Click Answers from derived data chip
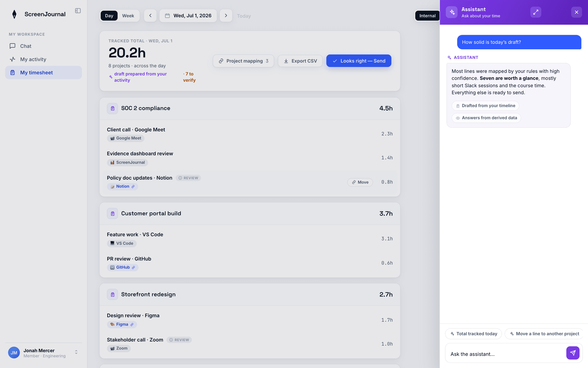 coord(486,118)
